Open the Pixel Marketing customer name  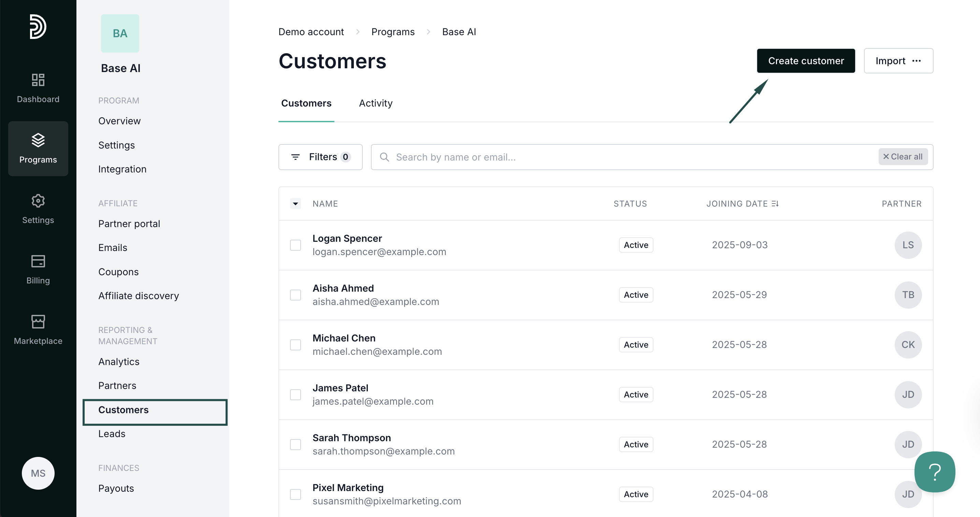348,488
